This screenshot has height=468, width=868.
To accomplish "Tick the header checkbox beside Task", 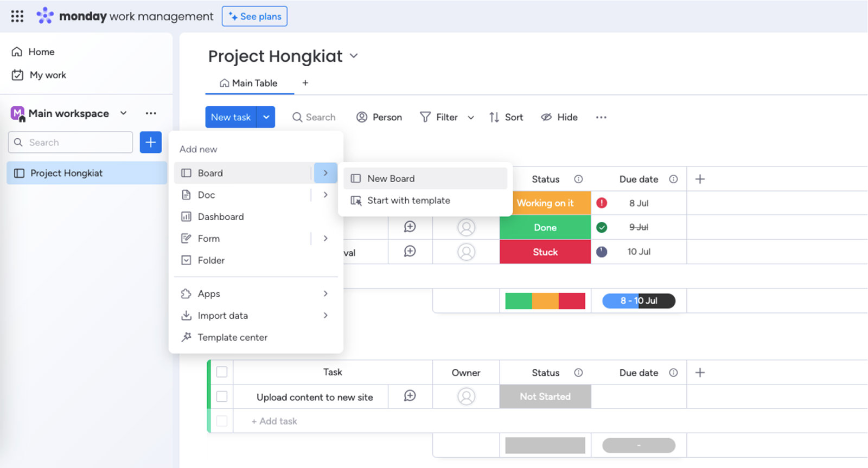I will tap(222, 372).
